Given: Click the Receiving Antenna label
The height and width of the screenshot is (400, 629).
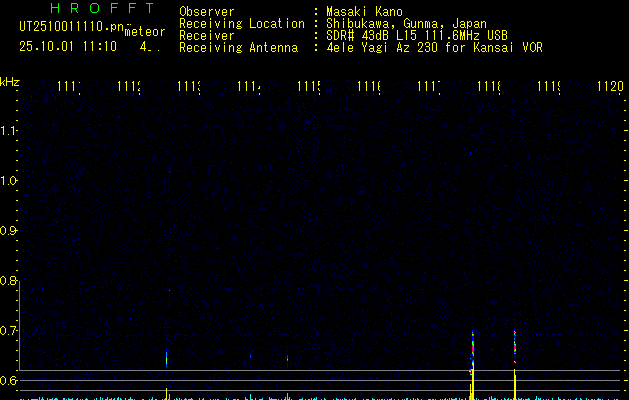Looking at the screenshot, I should click(239, 48).
